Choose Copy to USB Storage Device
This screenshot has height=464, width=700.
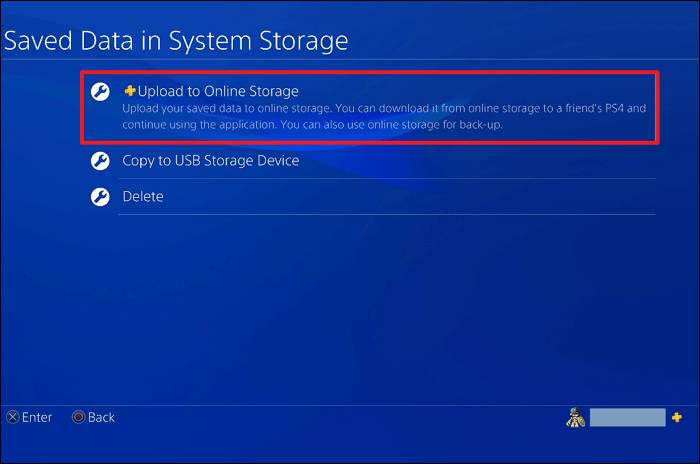[210, 160]
